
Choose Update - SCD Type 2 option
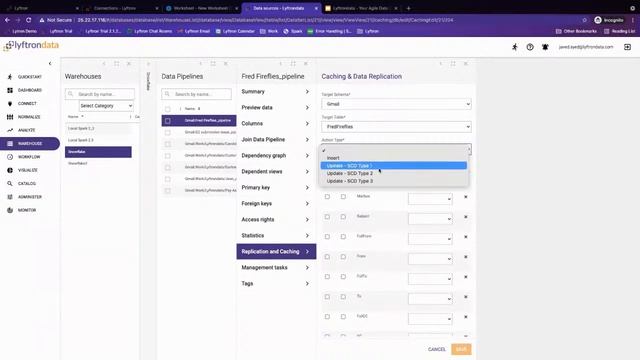(393, 173)
